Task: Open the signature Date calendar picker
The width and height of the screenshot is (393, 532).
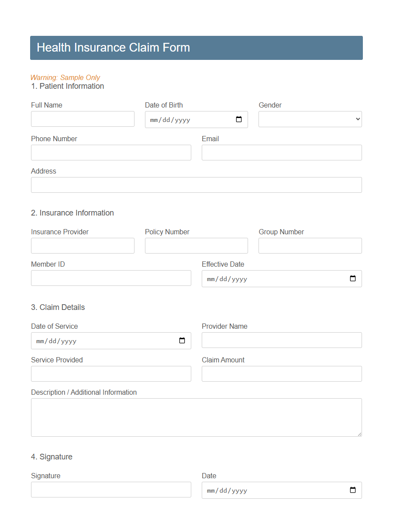Action: point(352,490)
